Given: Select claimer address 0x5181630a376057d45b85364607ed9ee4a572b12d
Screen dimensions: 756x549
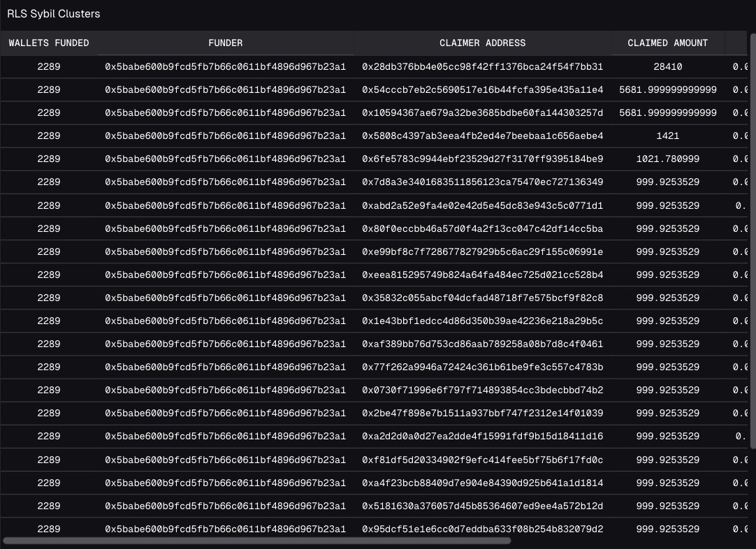Looking at the screenshot, I should (482, 506).
